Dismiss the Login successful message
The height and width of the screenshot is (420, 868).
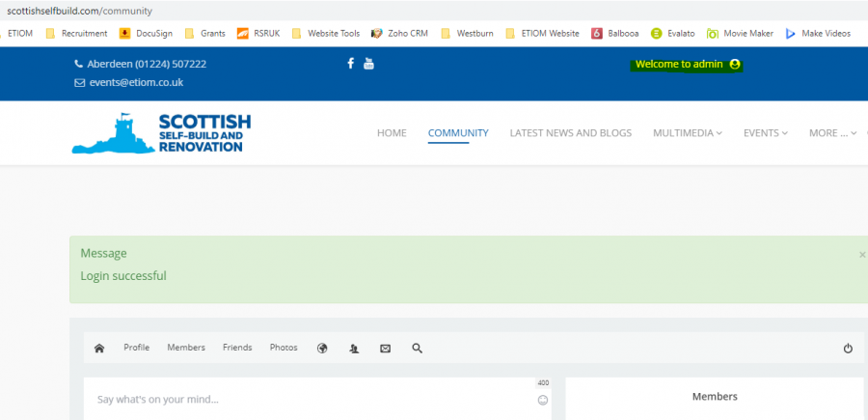coord(862,254)
